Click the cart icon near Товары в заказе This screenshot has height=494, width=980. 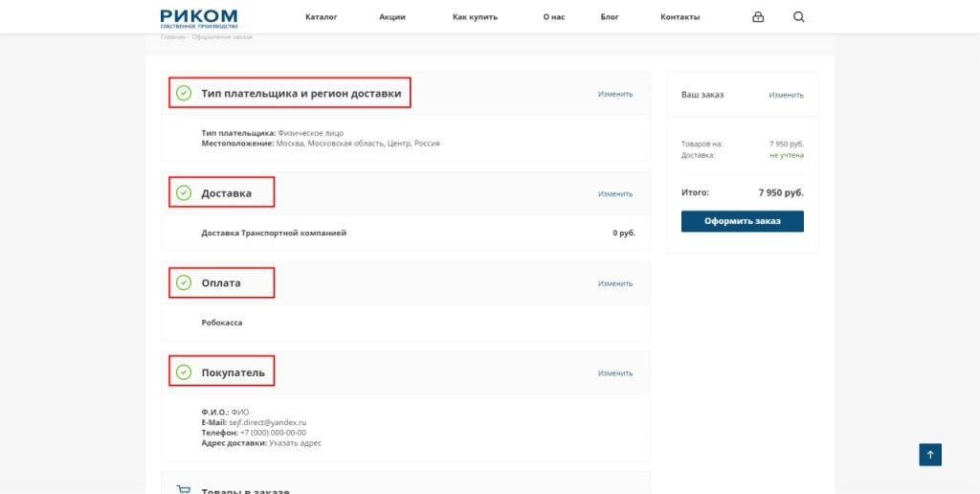point(184,490)
